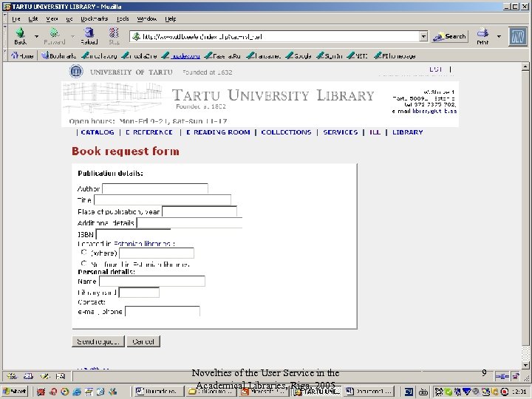This screenshot has width=532, height=399.
Task: Open the Help menu
Action: point(171,18)
